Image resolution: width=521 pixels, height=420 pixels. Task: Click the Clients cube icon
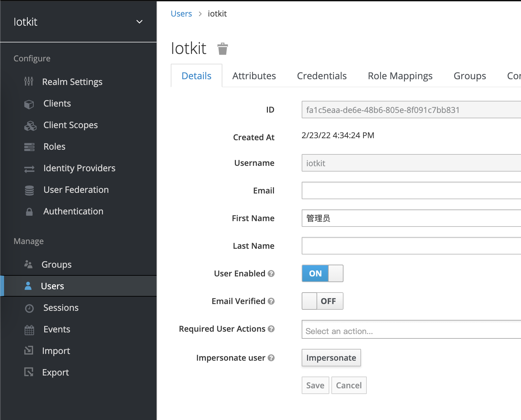(29, 104)
